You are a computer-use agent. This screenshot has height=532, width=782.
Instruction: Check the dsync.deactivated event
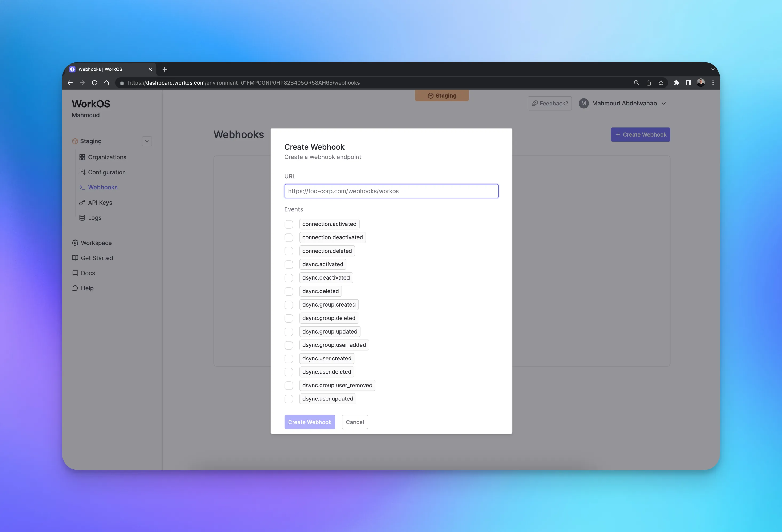click(288, 278)
